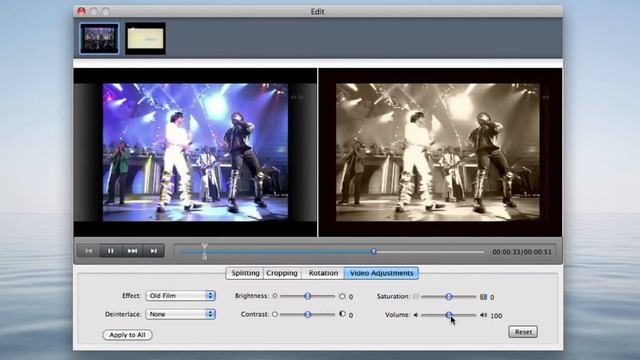640x360 pixels.
Task: Click the volume low speaker icon
Action: pos(416,315)
